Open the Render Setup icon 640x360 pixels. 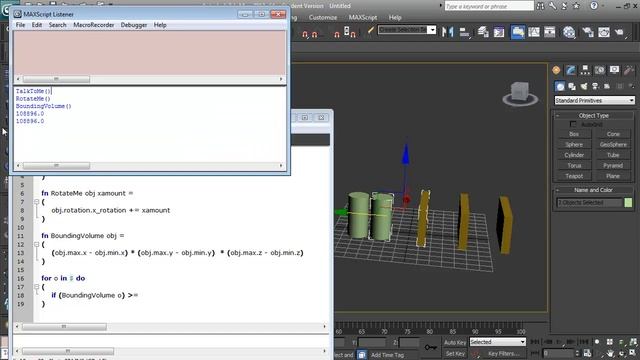pyautogui.click(x=588, y=32)
